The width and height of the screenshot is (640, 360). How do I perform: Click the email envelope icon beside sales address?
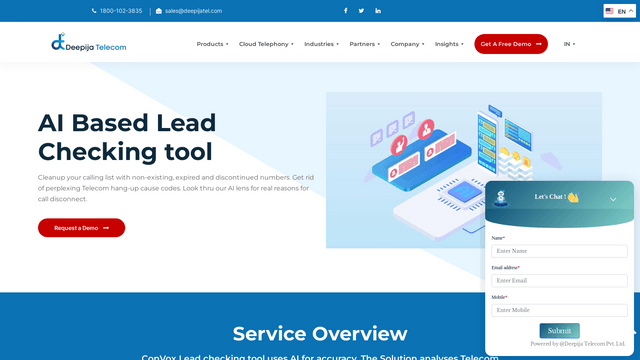pos(159,11)
